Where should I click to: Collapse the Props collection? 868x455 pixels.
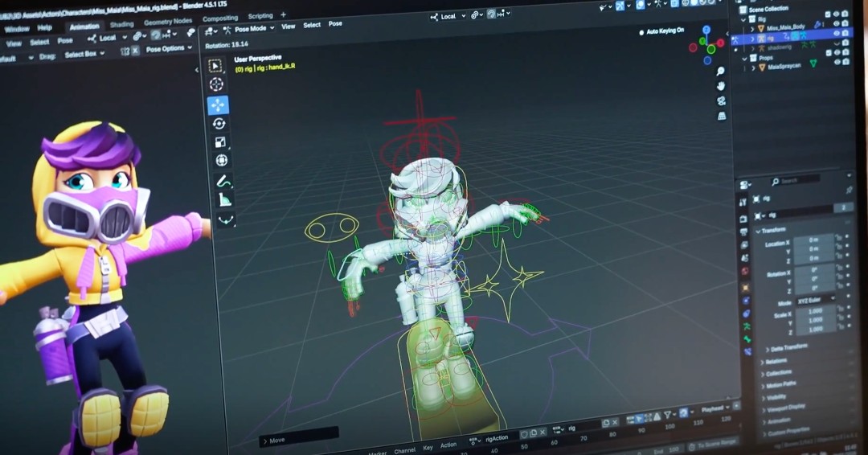pyautogui.click(x=744, y=58)
